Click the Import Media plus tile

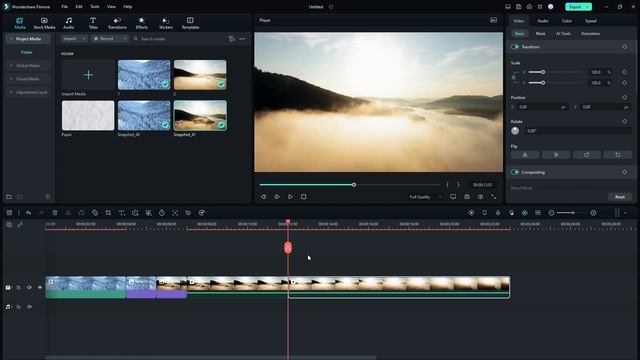click(88, 75)
